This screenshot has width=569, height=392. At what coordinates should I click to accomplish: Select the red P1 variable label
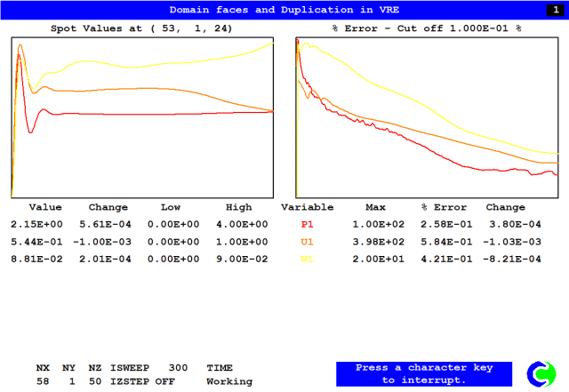[307, 226]
